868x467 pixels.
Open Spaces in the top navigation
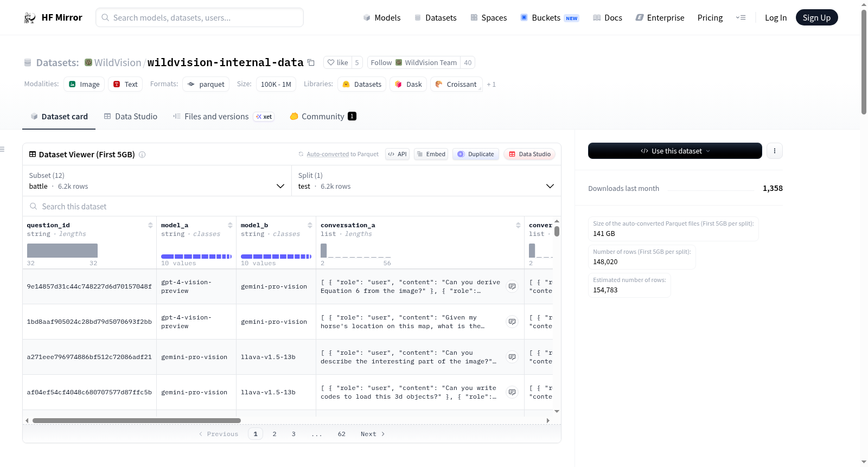489,18
